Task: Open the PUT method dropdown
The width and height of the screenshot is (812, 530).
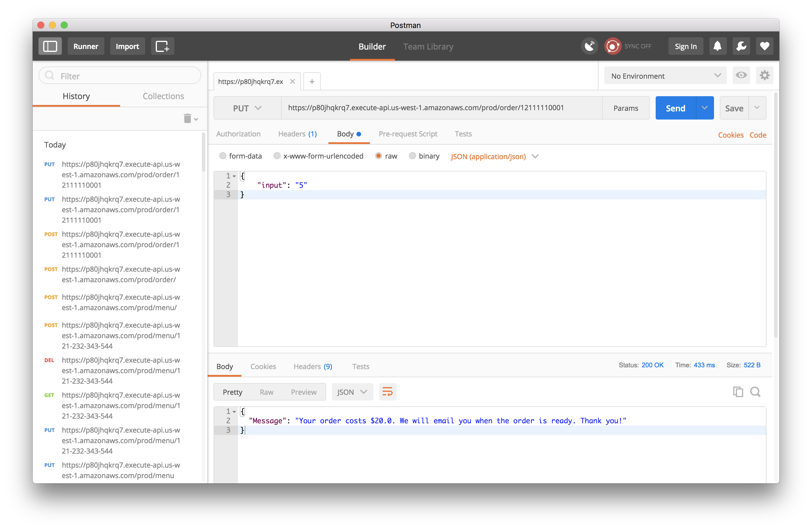Action: [x=247, y=108]
